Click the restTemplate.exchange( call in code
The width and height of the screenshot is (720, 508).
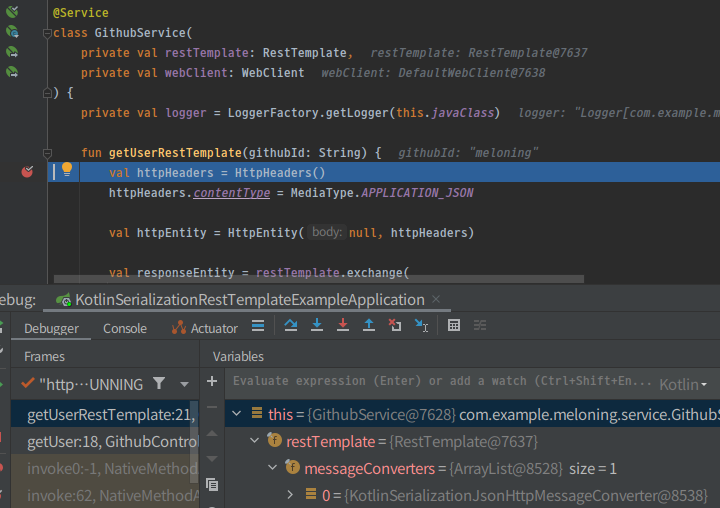[332, 272]
